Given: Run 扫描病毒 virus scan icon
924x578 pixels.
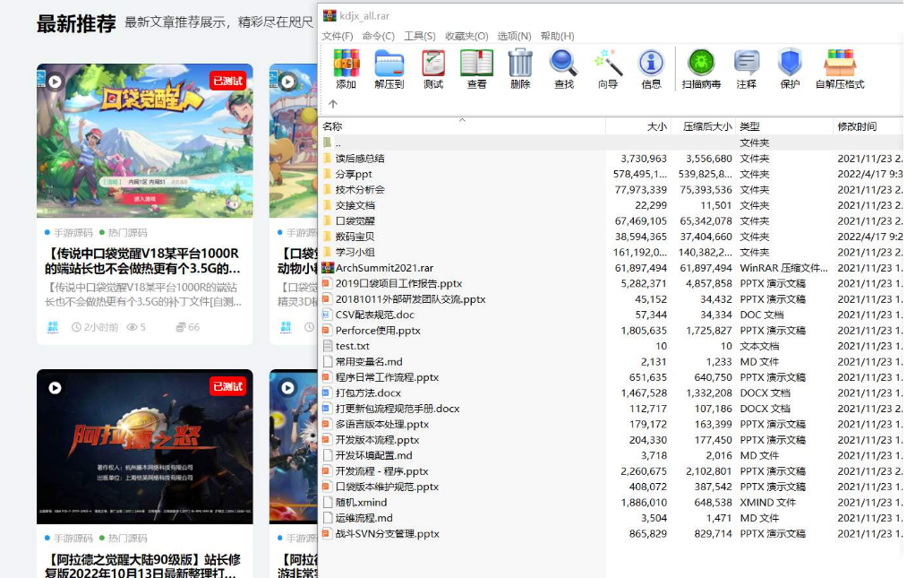Looking at the screenshot, I should (x=701, y=68).
